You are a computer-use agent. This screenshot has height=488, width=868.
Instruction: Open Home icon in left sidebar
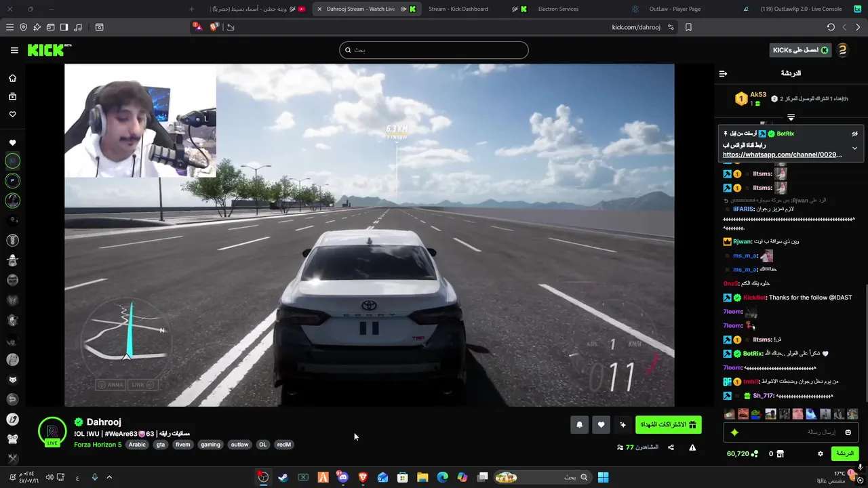coord(12,78)
